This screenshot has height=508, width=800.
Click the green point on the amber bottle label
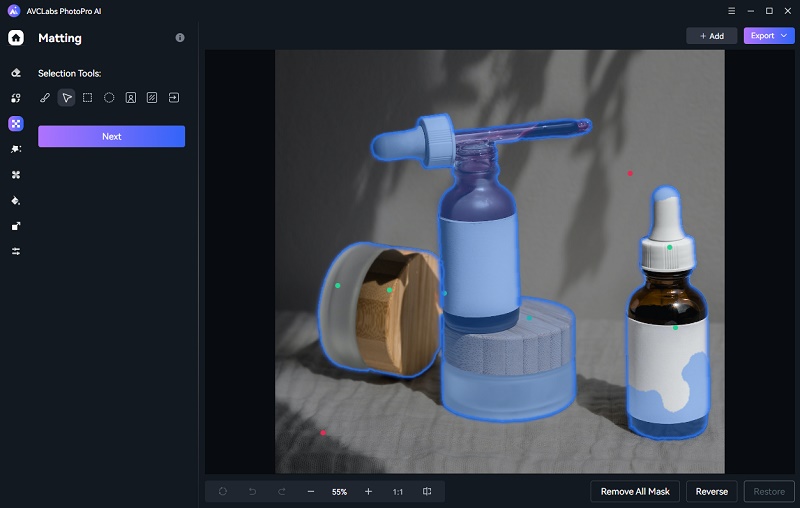point(675,327)
